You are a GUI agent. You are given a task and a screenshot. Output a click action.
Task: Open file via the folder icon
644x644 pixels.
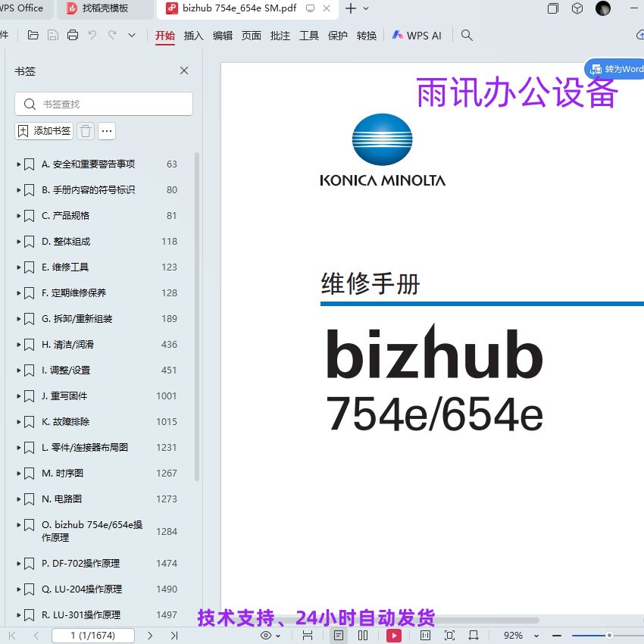tap(33, 36)
